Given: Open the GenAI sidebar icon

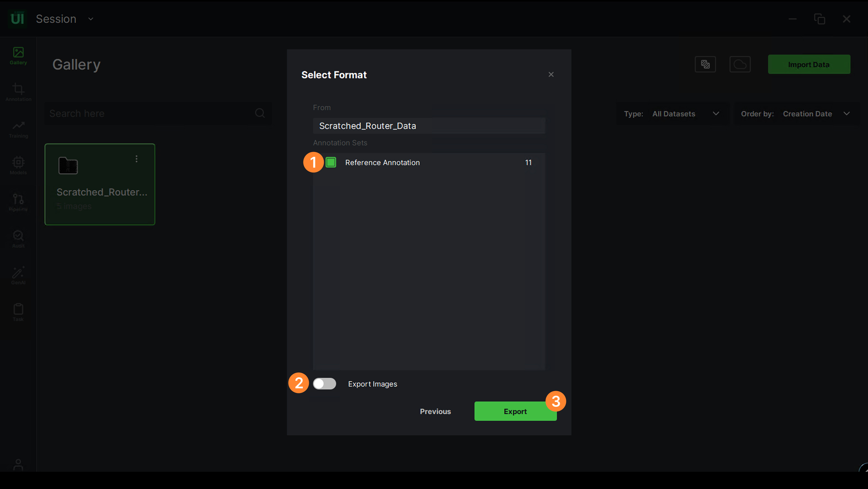Looking at the screenshot, I should (18, 275).
